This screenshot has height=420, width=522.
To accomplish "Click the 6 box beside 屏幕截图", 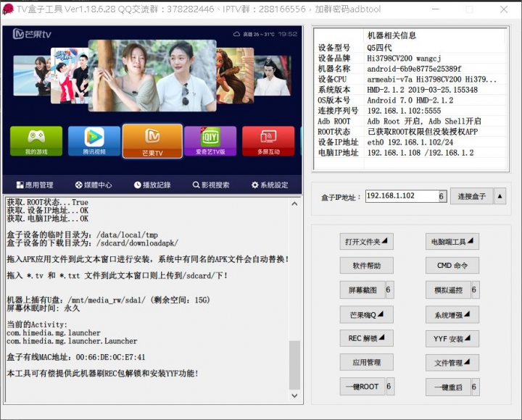I will point(389,290).
